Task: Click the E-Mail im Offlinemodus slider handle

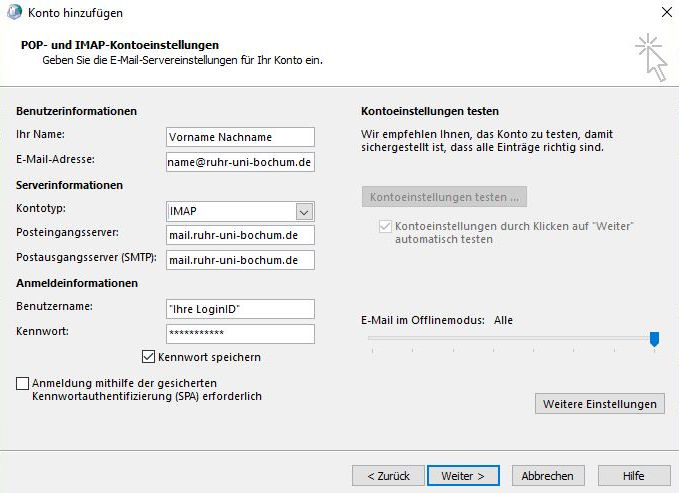Action: [654, 340]
